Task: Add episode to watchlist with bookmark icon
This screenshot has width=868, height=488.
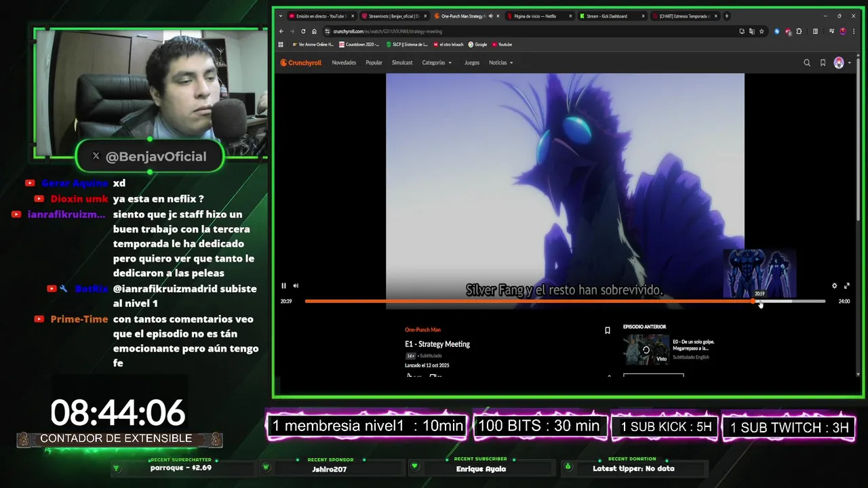Action: tap(607, 331)
